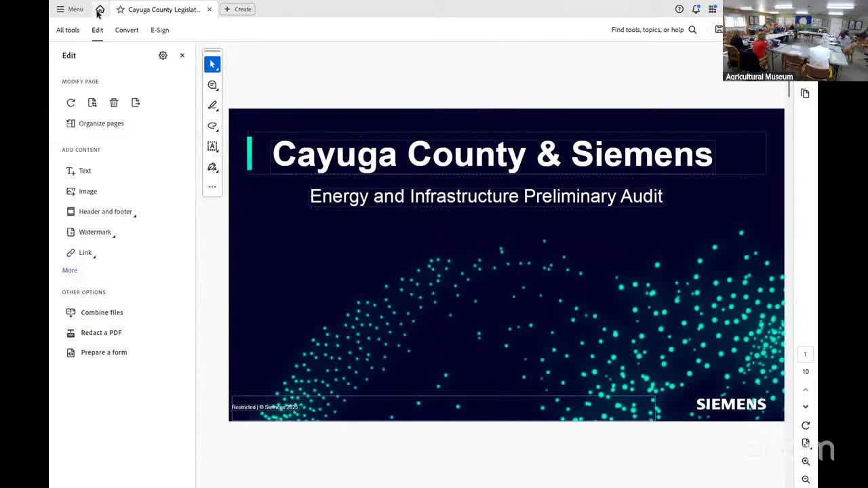This screenshot has width=868, height=488.
Task: Click the Agricultural Museum video thumbnail
Action: 795,41
